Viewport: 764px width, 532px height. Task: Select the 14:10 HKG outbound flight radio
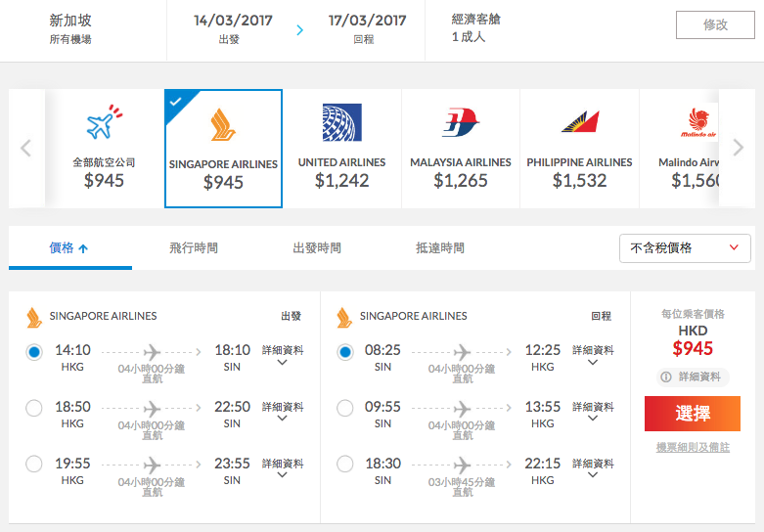pyautogui.click(x=34, y=352)
